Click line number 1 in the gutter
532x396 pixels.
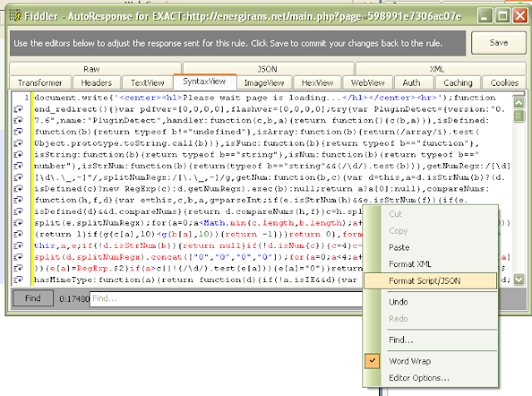pos(27,98)
